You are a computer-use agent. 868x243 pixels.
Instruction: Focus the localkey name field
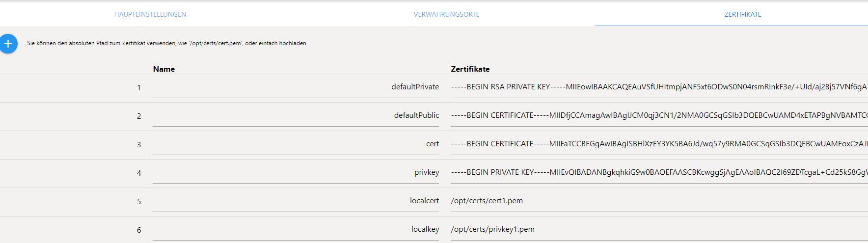tap(296, 230)
